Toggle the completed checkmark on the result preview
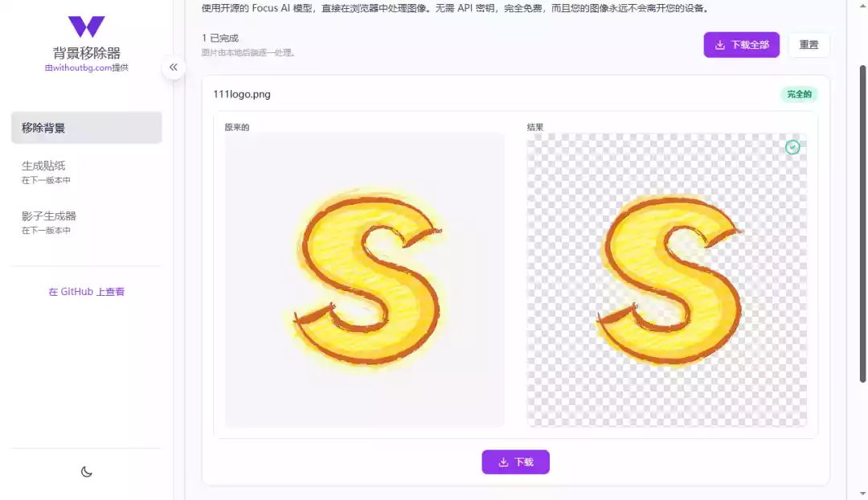868x500 pixels. coord(792,147)
